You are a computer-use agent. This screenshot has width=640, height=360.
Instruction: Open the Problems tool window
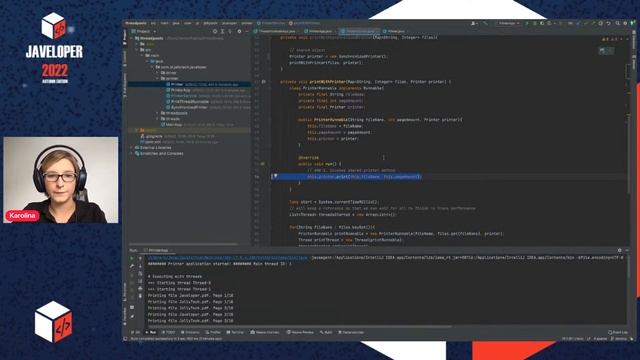190,333
